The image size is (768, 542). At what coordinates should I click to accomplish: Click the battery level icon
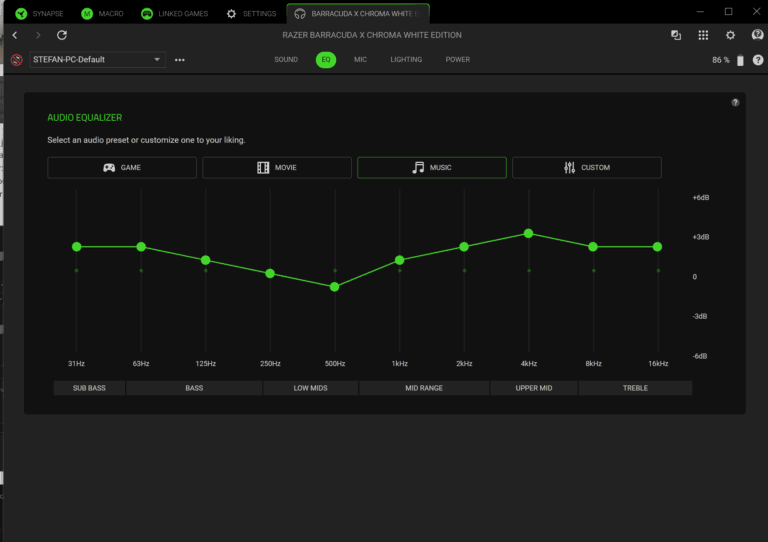point(740,60)
